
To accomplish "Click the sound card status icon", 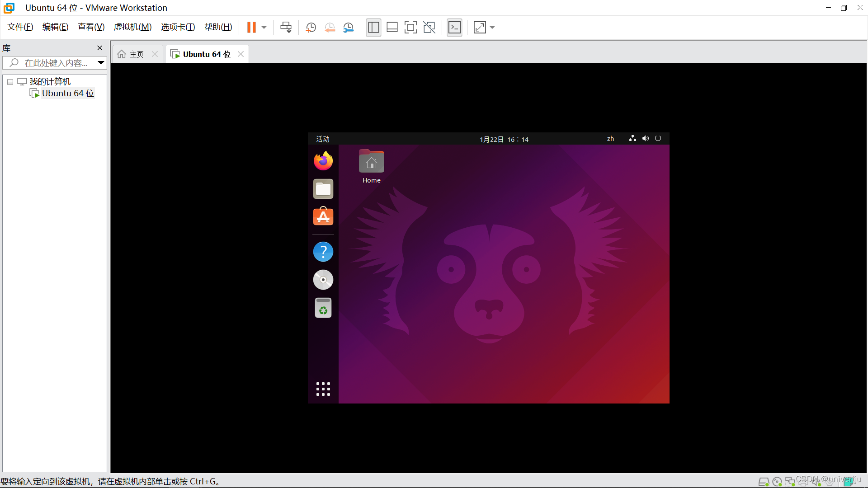I will click(816, 482).
